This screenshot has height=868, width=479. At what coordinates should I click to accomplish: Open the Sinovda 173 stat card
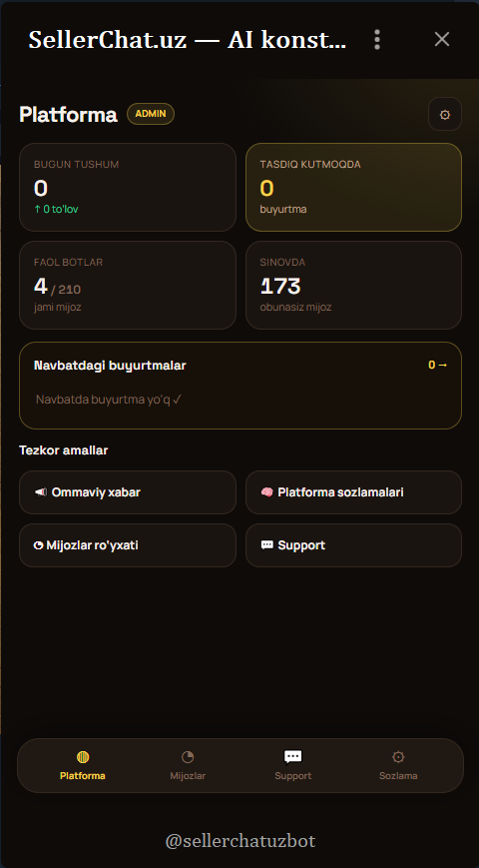(353, 285)
